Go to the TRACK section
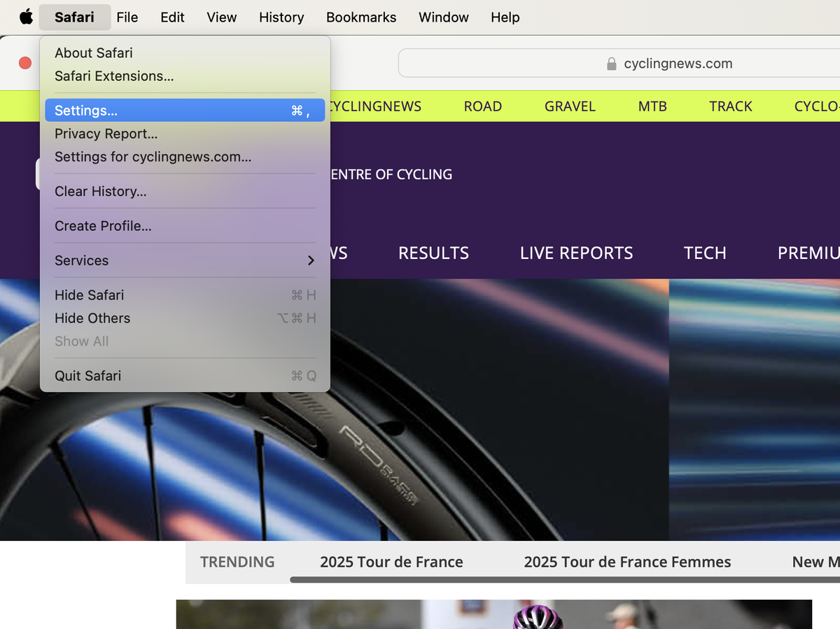This screenshot has height=629, width=840. click(731, 106)
